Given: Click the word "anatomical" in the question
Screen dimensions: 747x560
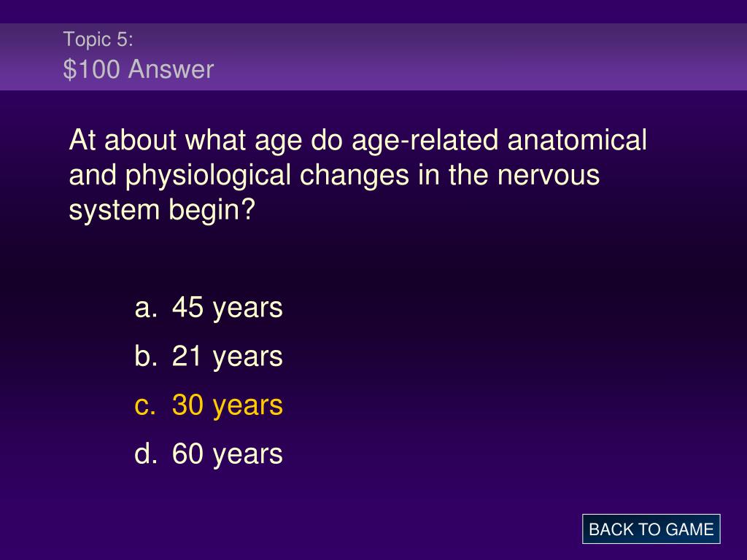Looking at the screenshot, I should tap(577, 140).
